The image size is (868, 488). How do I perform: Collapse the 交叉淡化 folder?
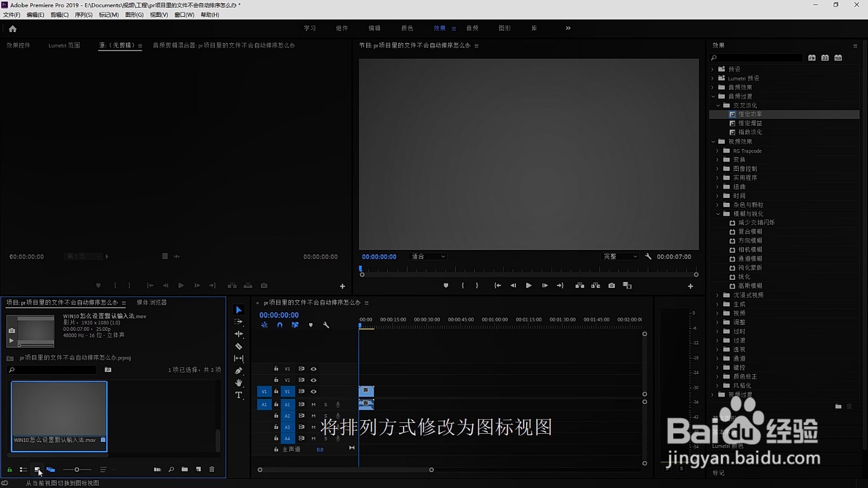[x=718, y=105]
